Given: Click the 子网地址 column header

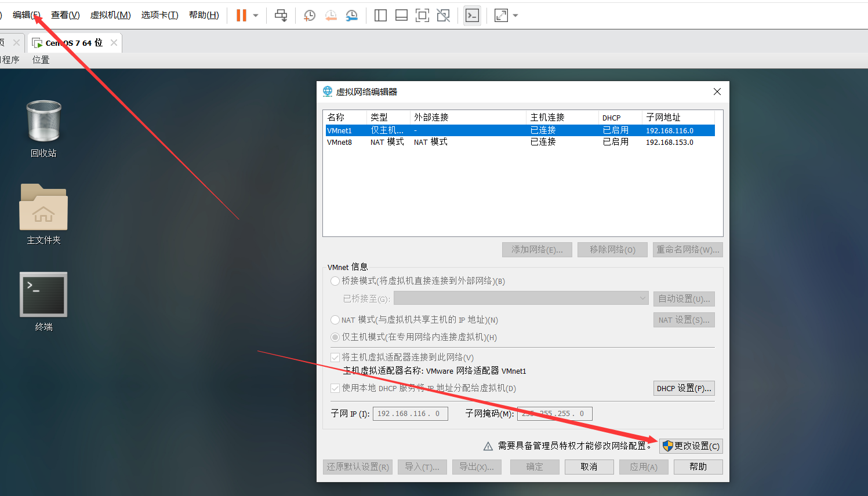Looking at the screenshot, I should pos(678,117).
